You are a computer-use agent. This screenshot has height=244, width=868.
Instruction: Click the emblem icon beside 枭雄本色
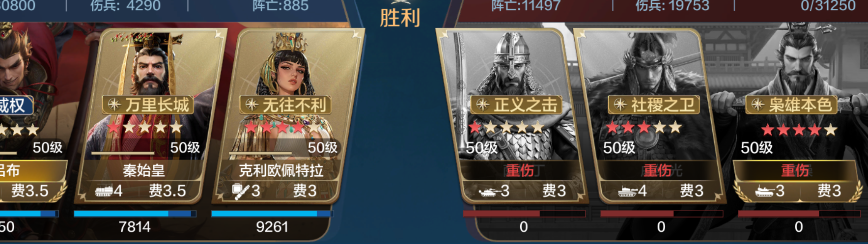click(758, 104)
